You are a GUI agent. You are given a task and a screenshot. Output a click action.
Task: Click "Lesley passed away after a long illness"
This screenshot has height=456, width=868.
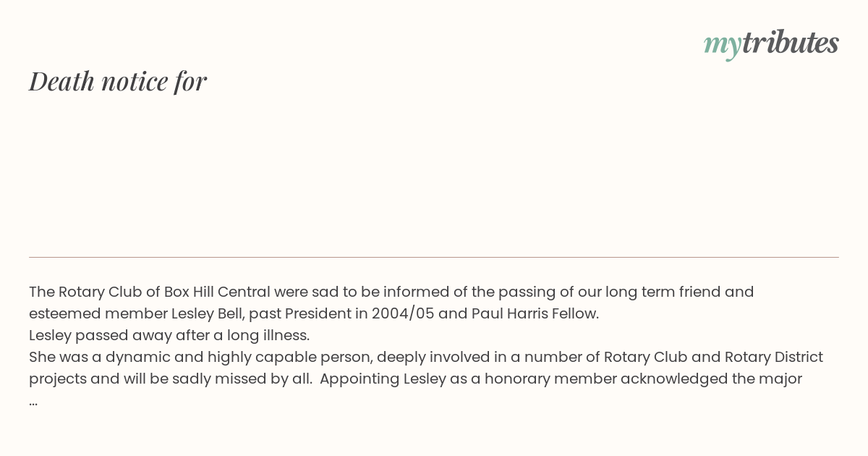(x=169, y=336)
